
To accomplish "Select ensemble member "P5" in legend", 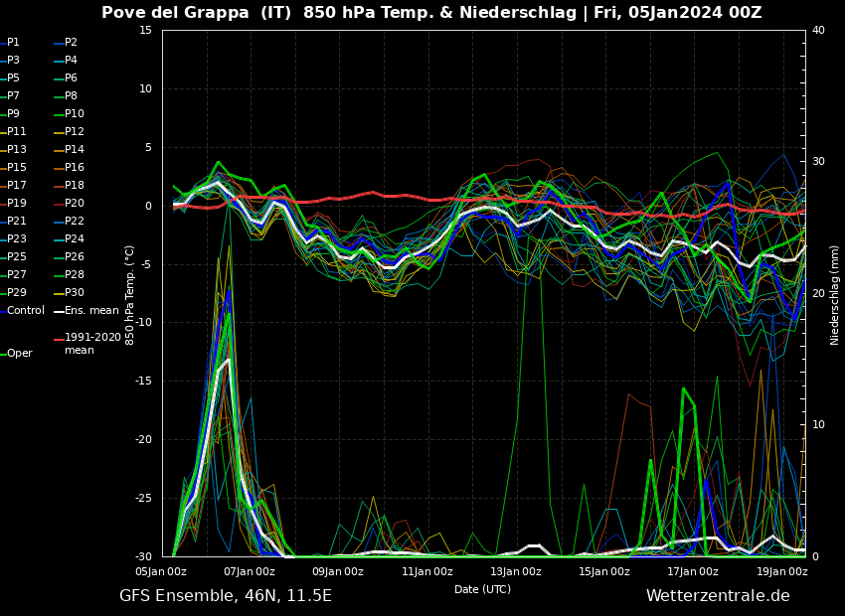I will click(10, 78).
